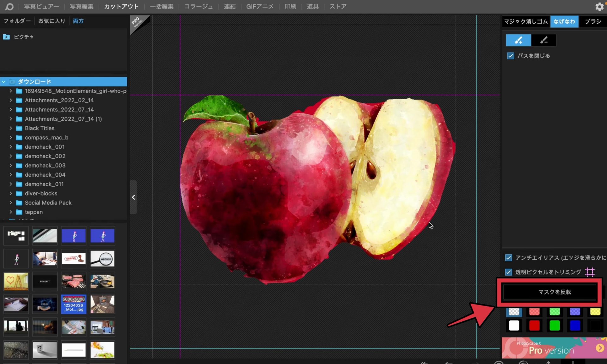Open the コラージュ menu tab
Image resolution: width=607 pixels, height=364 pixels.
(x=198, y=7)
